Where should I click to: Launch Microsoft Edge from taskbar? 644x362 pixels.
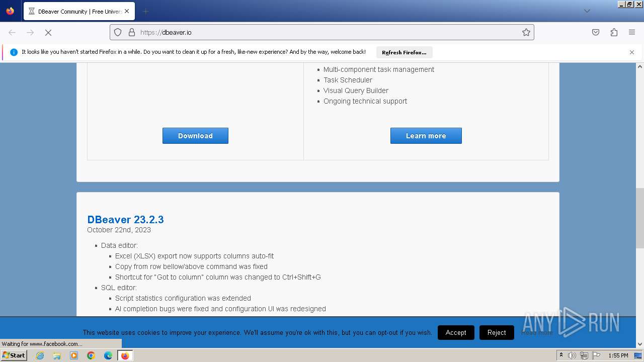(x=108, y=355)
